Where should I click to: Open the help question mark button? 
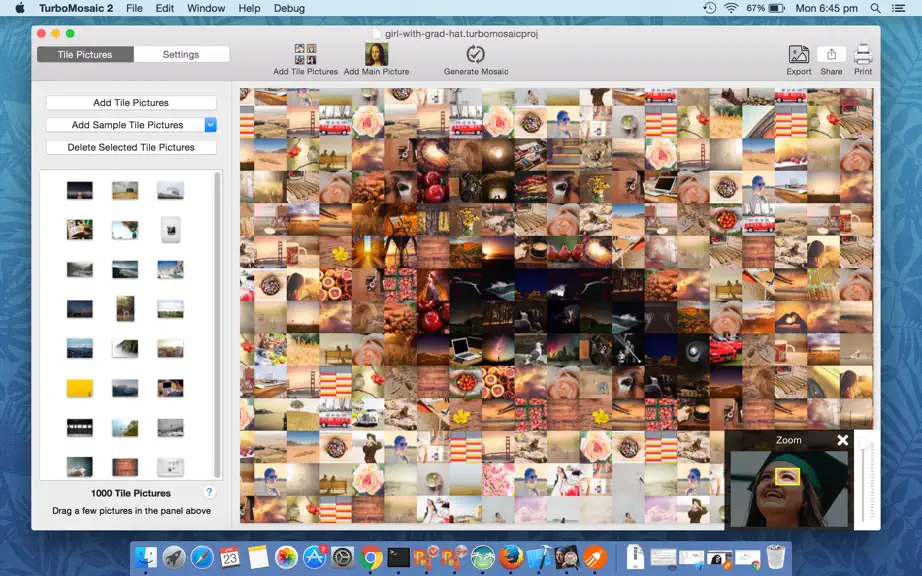click(209, 492)
